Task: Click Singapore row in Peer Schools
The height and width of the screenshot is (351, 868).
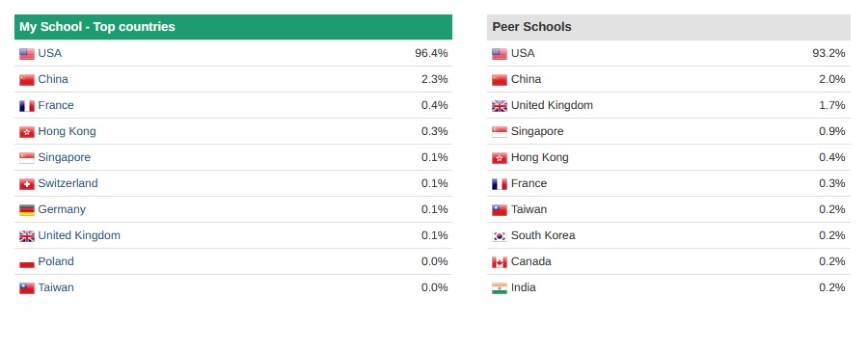Action: 668,131
